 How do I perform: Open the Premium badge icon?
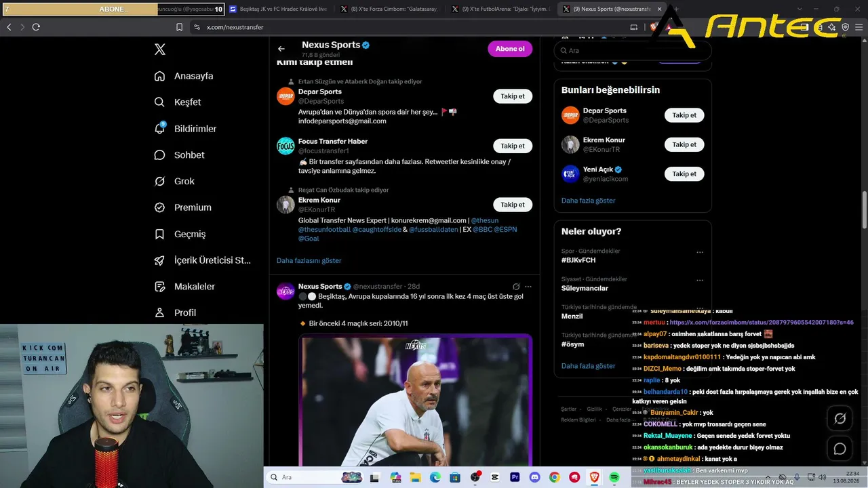[159, 207]
